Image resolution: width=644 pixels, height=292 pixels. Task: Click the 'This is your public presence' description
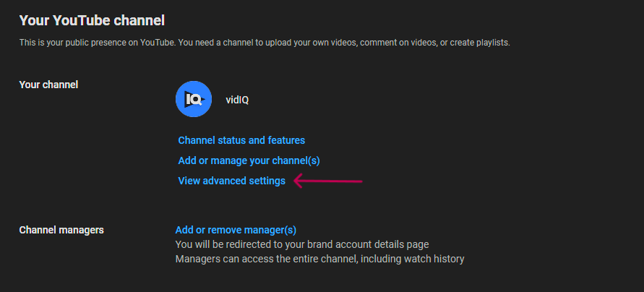pos(265,43)
